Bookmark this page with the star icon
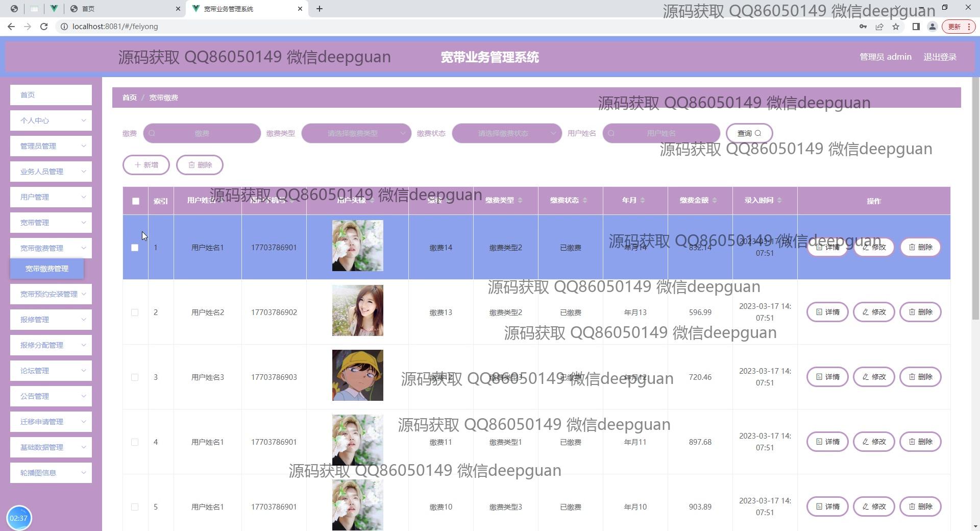 point(896,27)
